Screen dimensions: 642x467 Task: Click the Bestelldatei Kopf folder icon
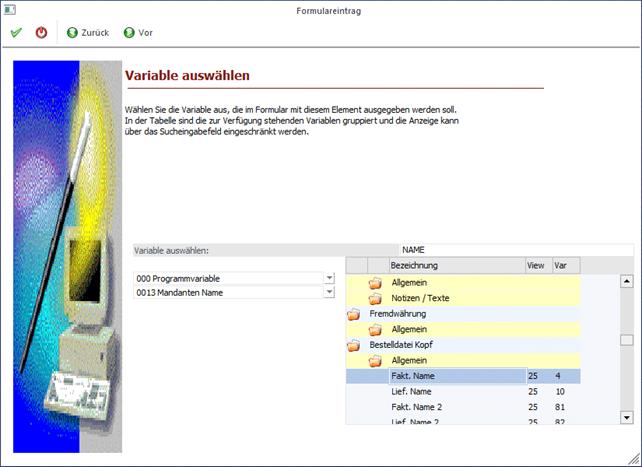(x=354, y=345)
